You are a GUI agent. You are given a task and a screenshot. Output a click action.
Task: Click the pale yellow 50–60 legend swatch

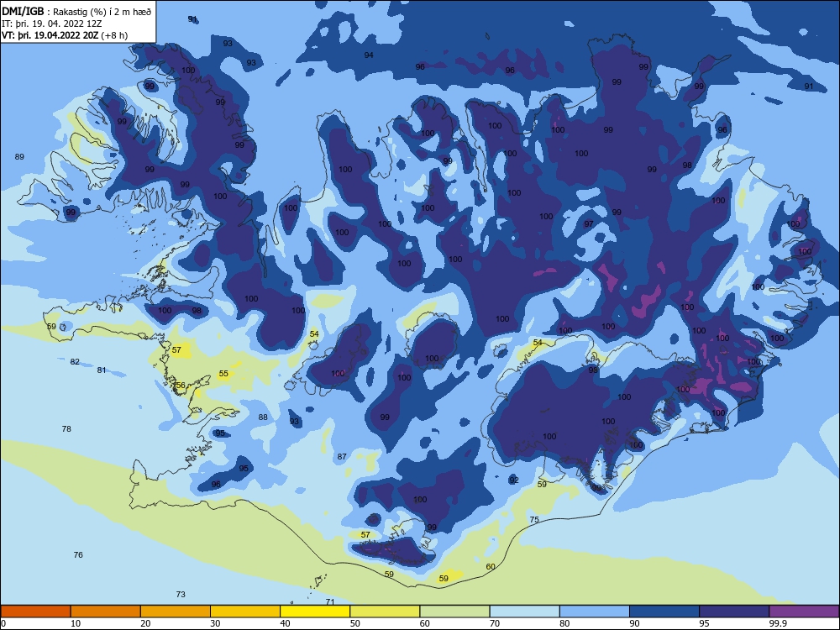point(386,612)
